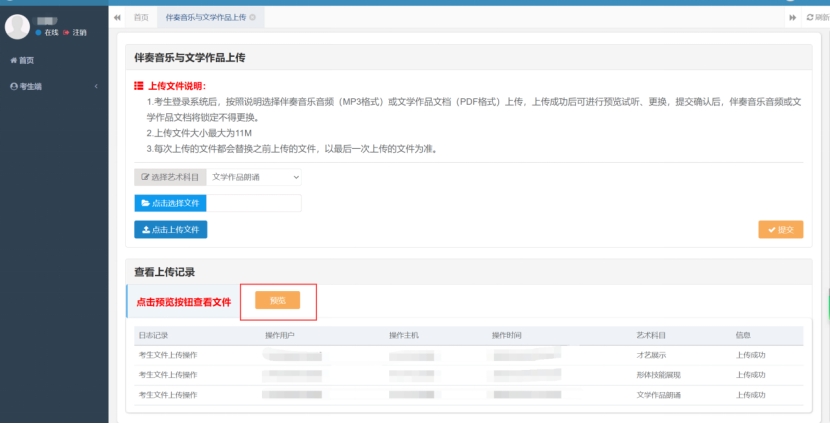Click the 点击选择文件 button
The image size is (830, 424).
tap(171, 203)
